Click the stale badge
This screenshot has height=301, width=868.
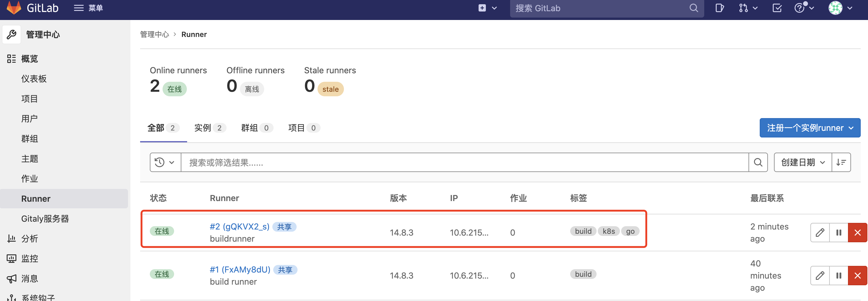(x=331, y=89)
